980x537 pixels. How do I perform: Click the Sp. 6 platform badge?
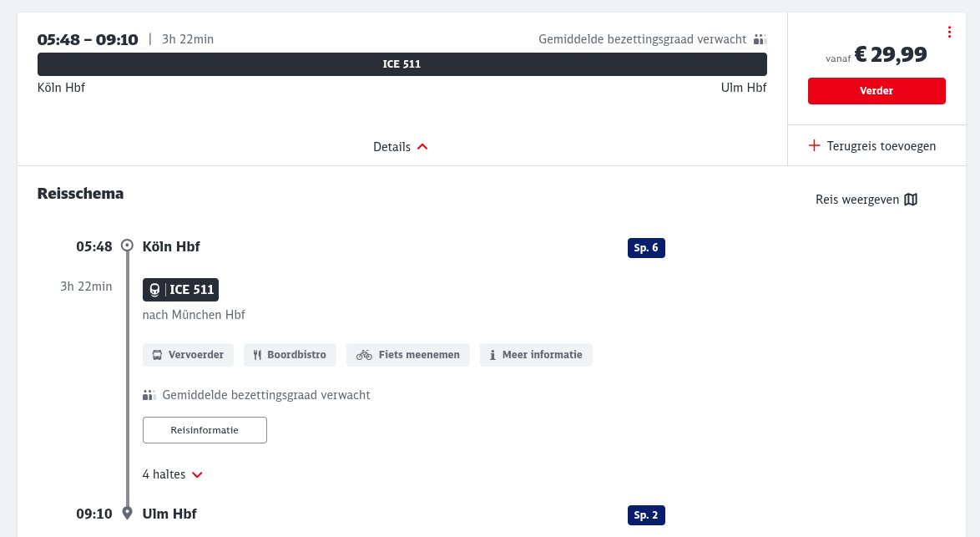[646, 248]
